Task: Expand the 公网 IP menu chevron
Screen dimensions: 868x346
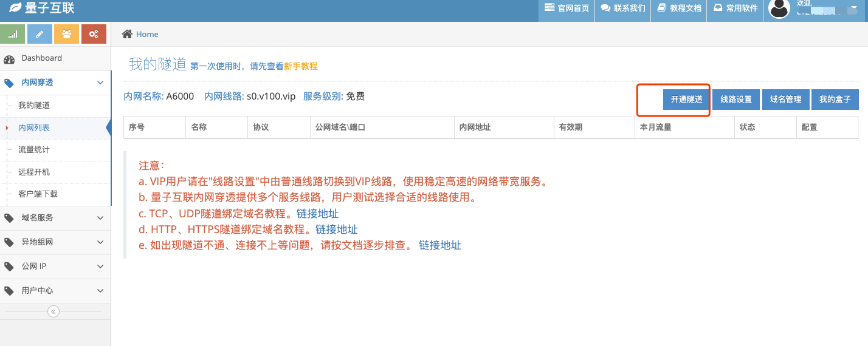Action: (x=101, y=266)
